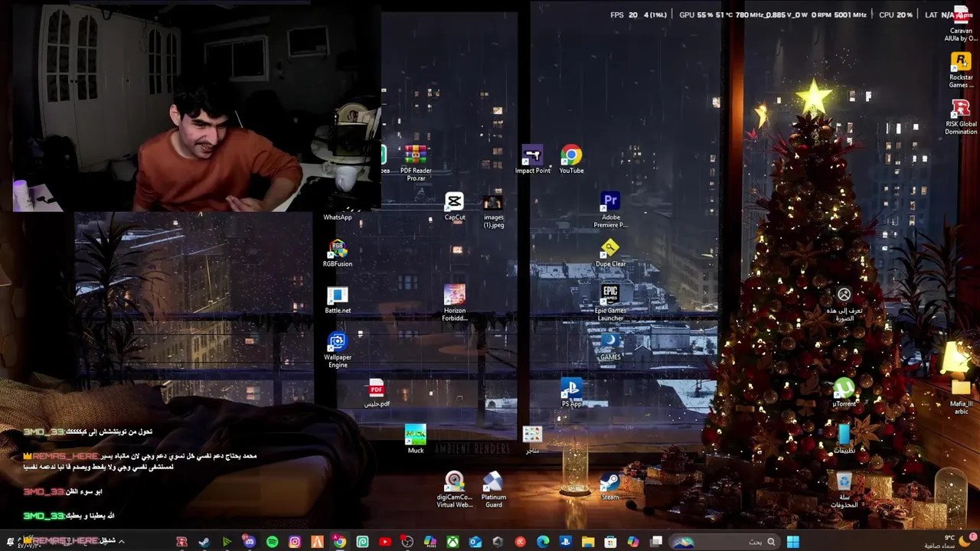Open the Muck game shortcut
Screen dimensions: 980x551
pos(416,440)
